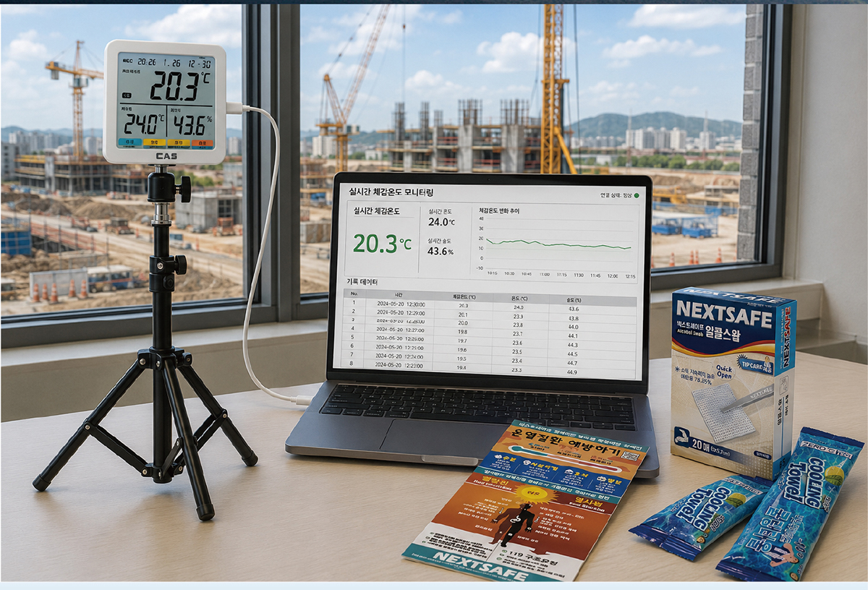This screenshot has width=868, height=590.
Task: Click the '습도 (%)' column header
Action: 573,299
